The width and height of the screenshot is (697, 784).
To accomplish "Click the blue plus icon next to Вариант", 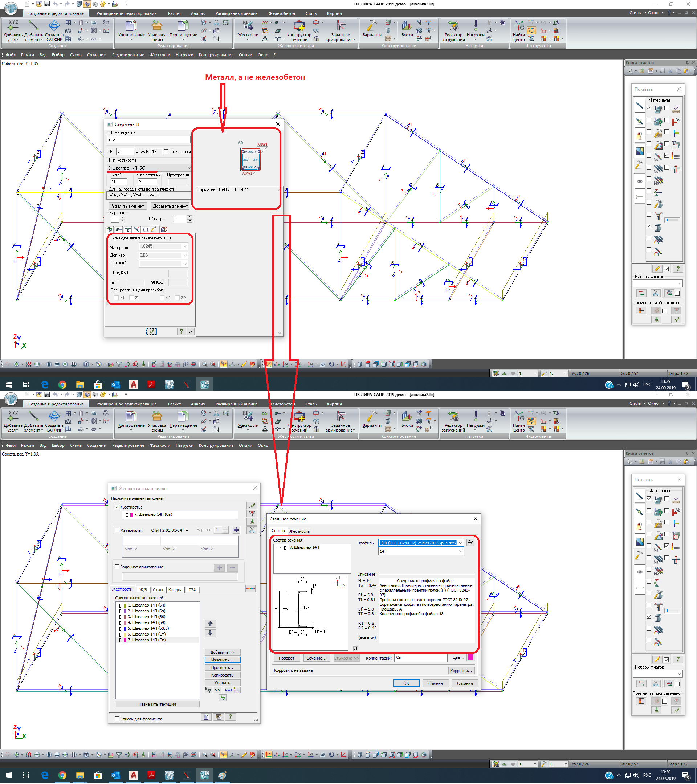I will click(236, 530).
